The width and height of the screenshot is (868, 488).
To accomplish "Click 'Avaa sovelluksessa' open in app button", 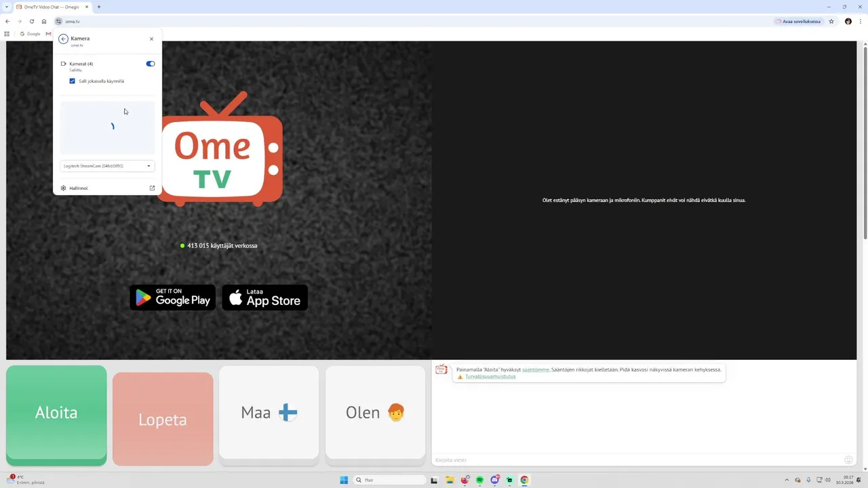I will coord(798,21).
